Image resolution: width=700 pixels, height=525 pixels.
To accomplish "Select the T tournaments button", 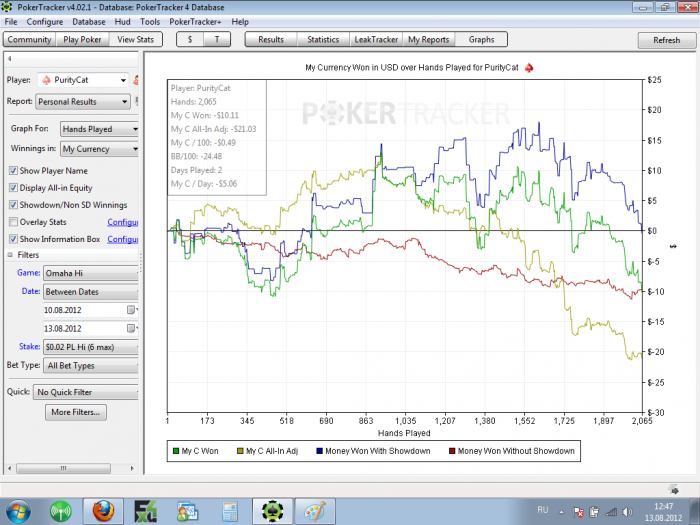I will 217,39.
